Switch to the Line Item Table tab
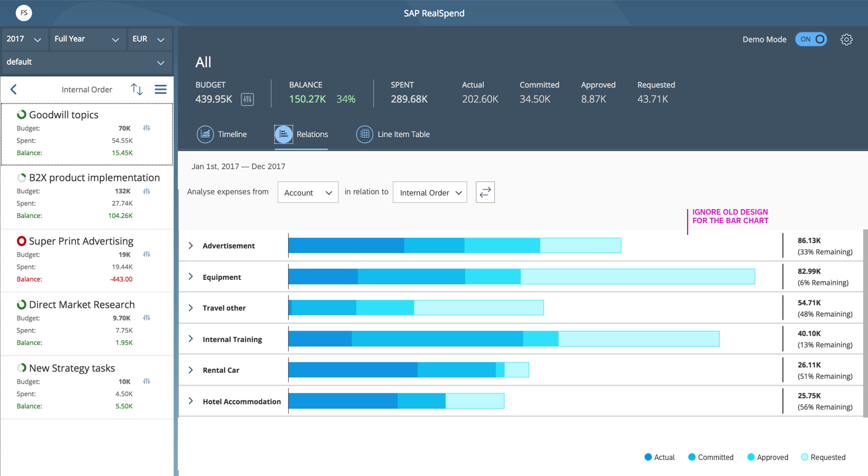This screenshot has width=868, height=476. coord(393,134)
